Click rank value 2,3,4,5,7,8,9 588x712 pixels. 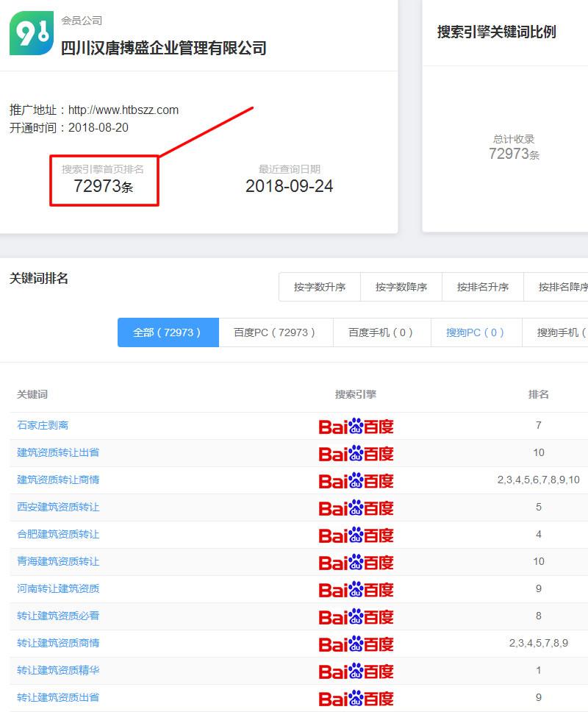pyautogui.click(x=539, y=643)
